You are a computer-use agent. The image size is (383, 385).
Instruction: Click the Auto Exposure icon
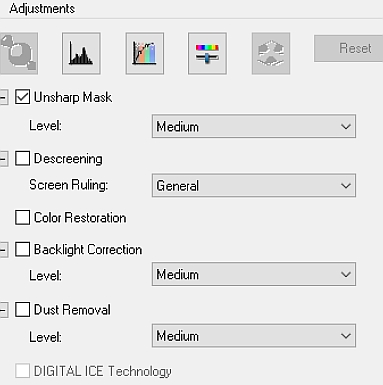[19, 53]
